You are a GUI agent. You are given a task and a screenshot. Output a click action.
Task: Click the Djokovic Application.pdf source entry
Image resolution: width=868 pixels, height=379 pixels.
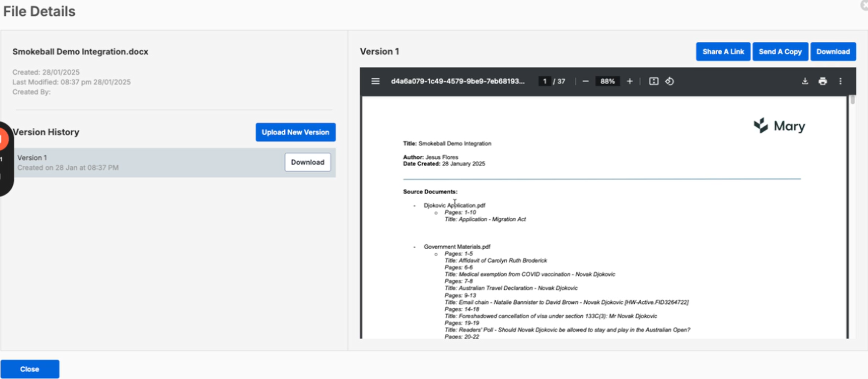(454, 205)
